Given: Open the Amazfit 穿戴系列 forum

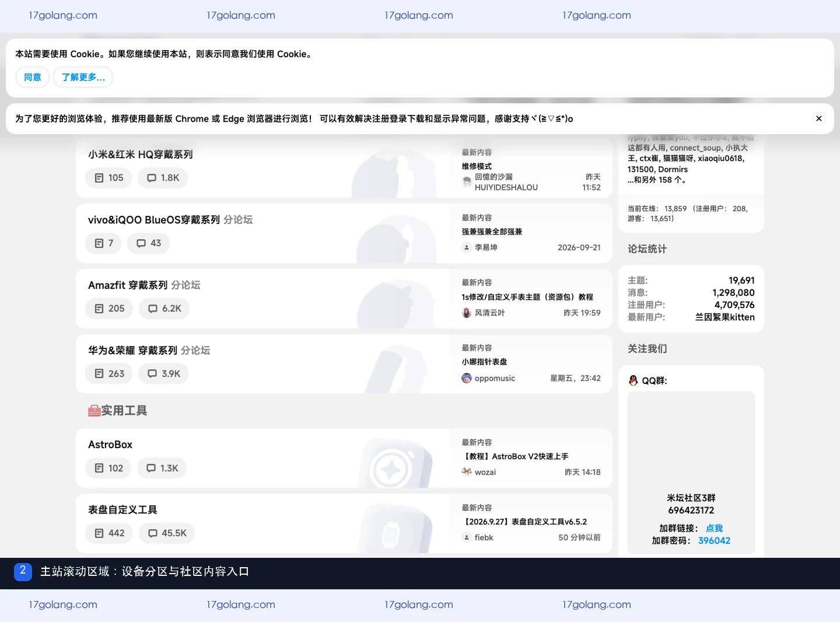Looking at the screenshot, I should (x=128, y=285).
